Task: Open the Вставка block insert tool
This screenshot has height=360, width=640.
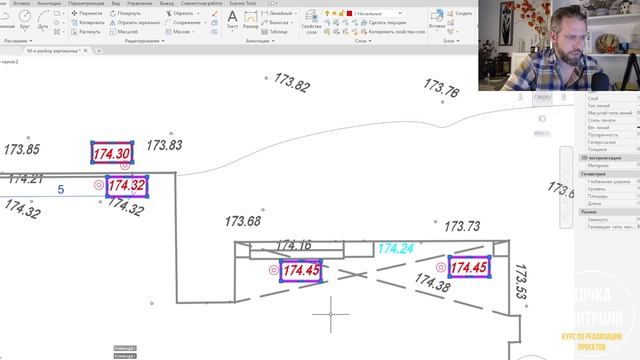Action: pos(437,20)
